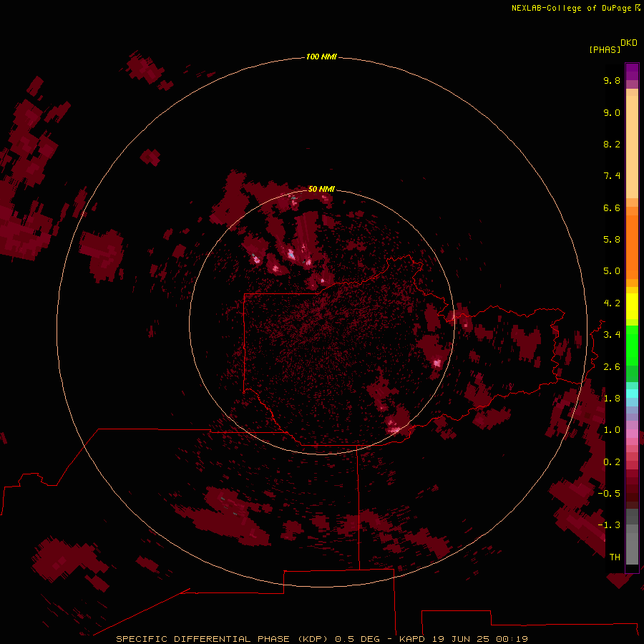Click the 4.2 value on the scale

(x=612, y=303)
